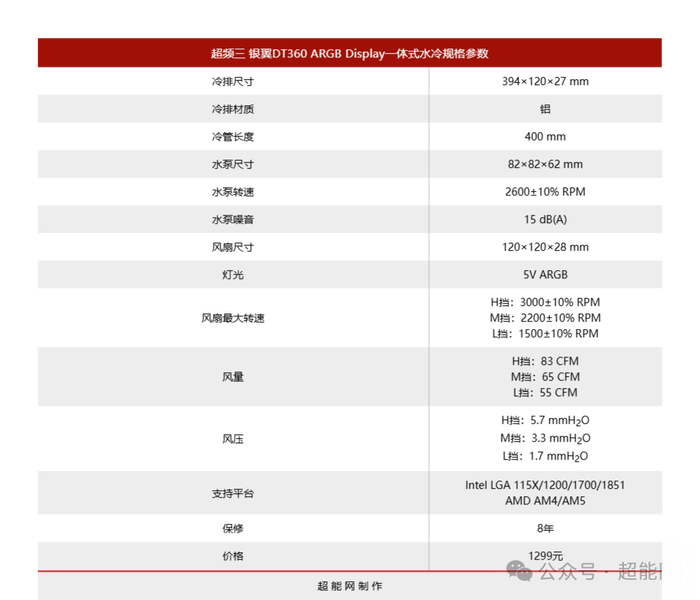Click the table title header DT360 ARGB Display
The height and width of the screenshot is (600, 700).
pos(349,54)
